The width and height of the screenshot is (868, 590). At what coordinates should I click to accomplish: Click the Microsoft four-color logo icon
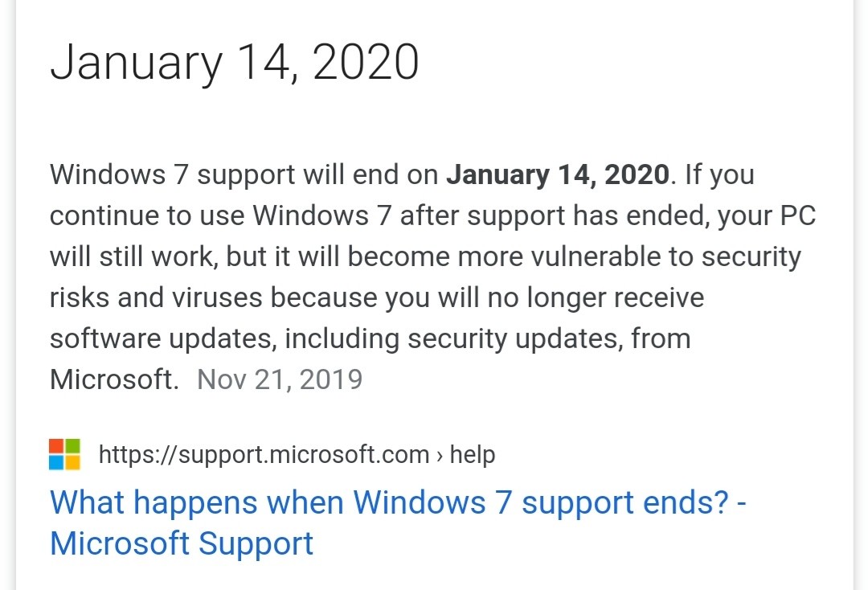[64, 454]
